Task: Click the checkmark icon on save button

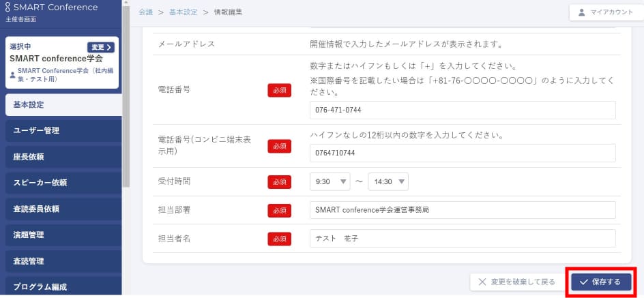Action: pyautogui.click(x=584, y=282)
